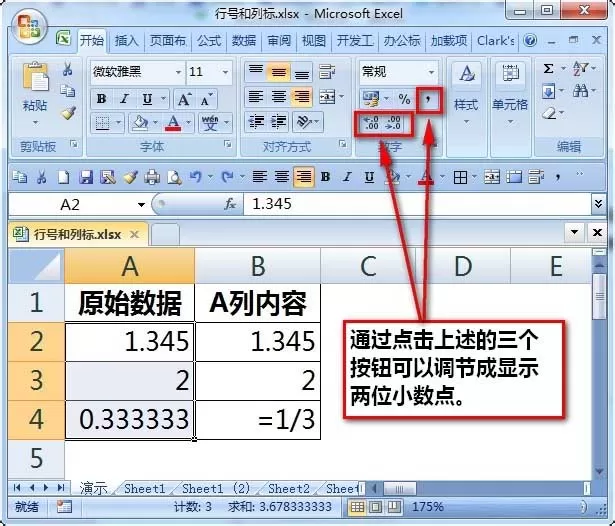This screenshot has height=526, width=615.
Task: Click the column C header
Action: pos(368,266)
